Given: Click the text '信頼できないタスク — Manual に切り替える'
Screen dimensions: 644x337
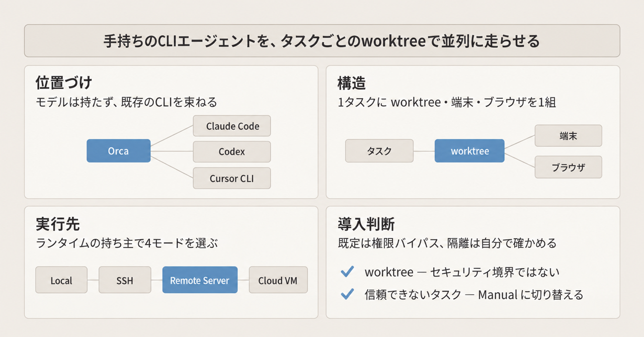Looking at the screenshot, I should point(474,295).
